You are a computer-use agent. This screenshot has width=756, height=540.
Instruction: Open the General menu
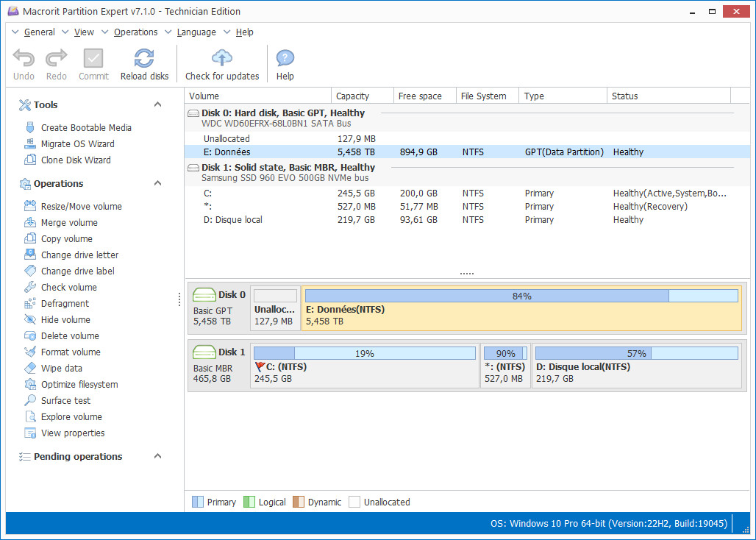39,32
